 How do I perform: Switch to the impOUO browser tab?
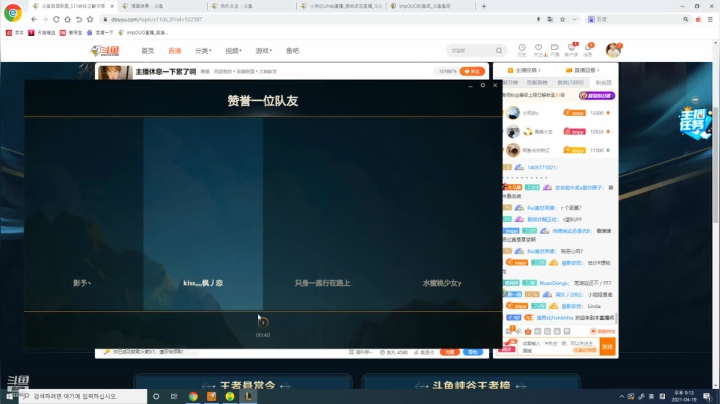pos(429,6)
